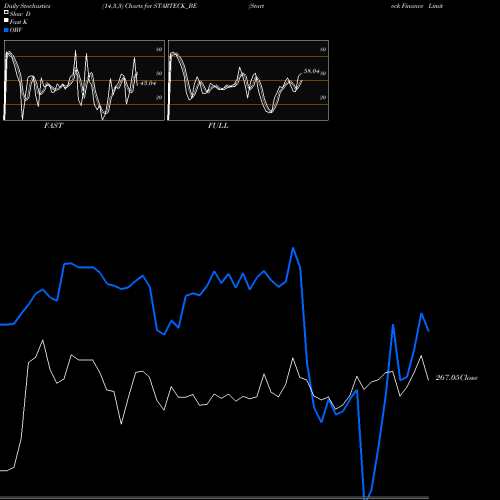Click the 267.05 Close price label

[456, 378]
